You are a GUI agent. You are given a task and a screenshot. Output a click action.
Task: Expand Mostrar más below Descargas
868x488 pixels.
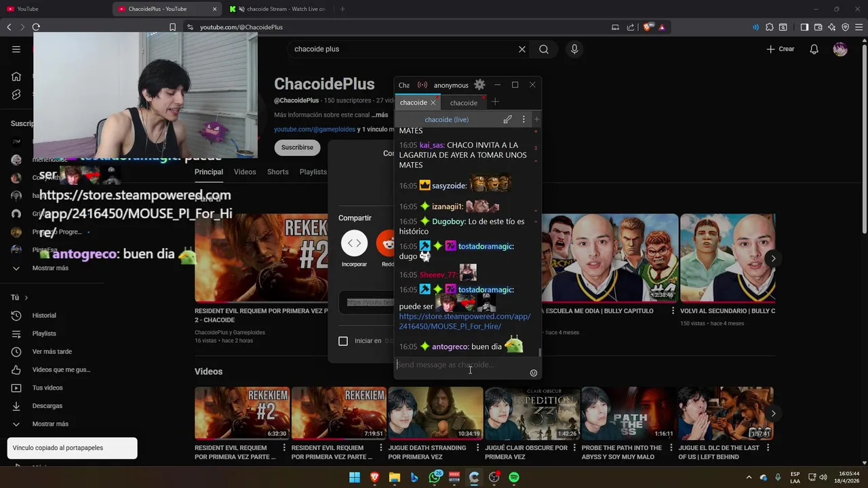pyautogui.click(x=50, y=424)
